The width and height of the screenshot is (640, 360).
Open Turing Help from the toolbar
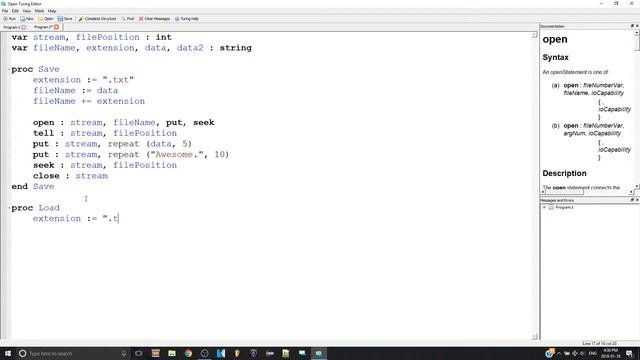pyautogui.click(x=187, y=19)
